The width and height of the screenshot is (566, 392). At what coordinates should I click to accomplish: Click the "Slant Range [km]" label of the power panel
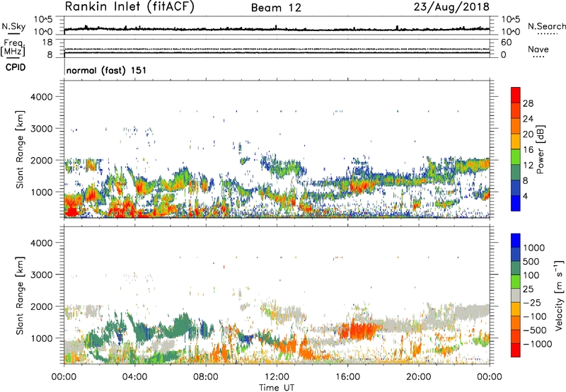tap(20, 149)
